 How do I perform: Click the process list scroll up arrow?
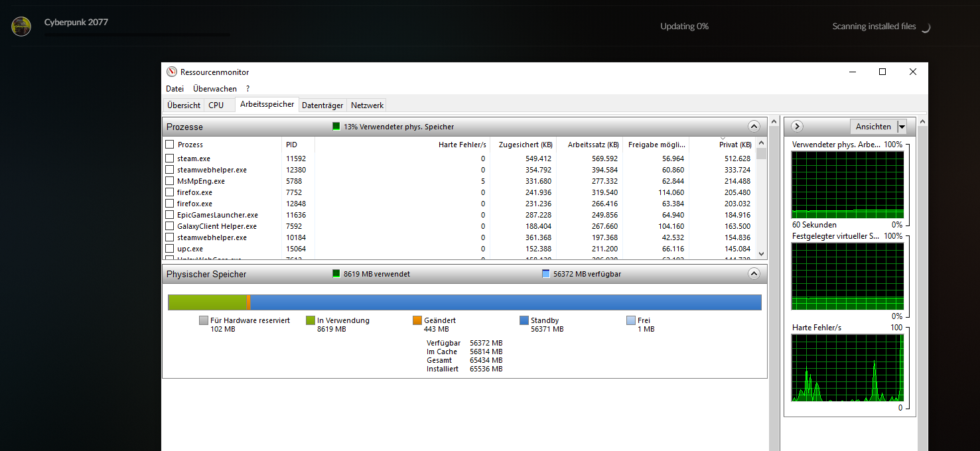click(x=761, y=143)
